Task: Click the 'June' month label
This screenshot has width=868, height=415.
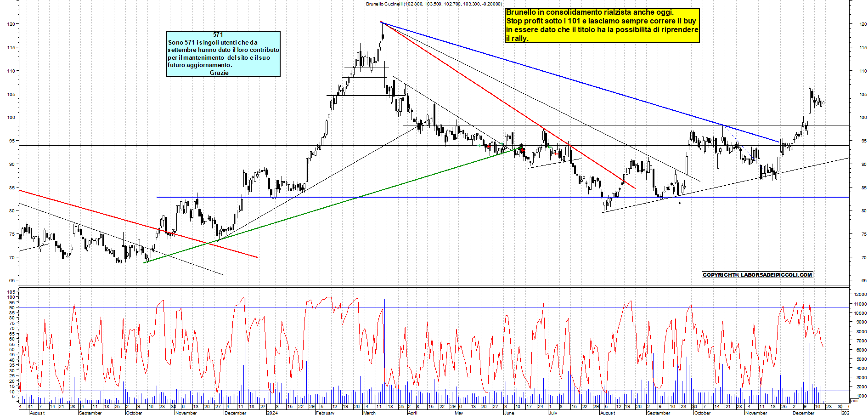Action: 509,413
